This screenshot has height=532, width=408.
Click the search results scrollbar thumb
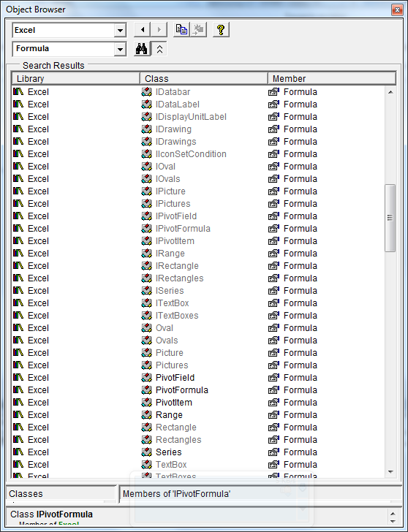coord(390,218)
